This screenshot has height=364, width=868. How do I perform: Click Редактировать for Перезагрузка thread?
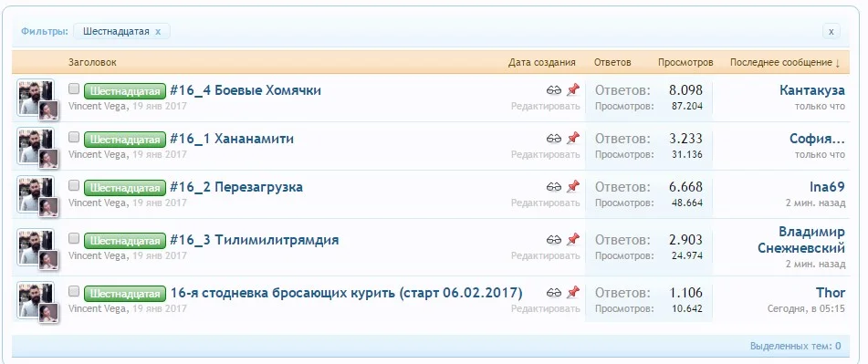(545, 203)
